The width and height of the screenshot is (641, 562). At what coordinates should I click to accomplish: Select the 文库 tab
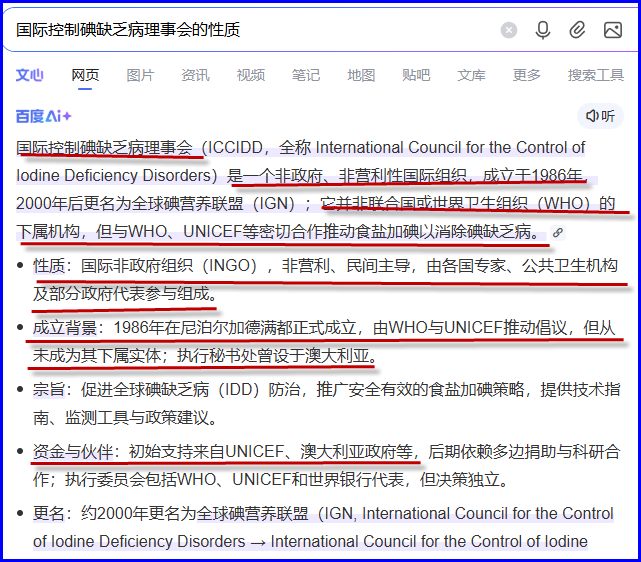[471, 75]
